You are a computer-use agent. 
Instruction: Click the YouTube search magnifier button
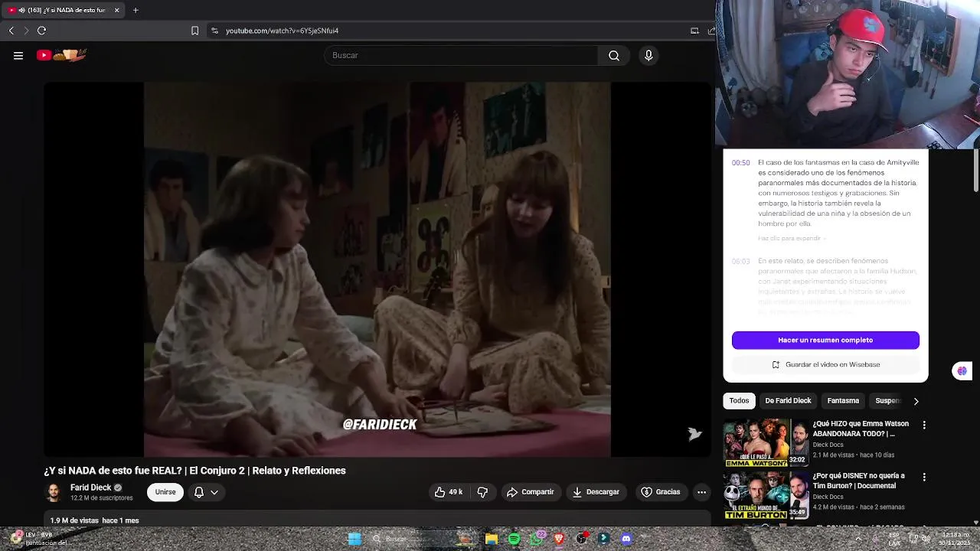[614, 55]
